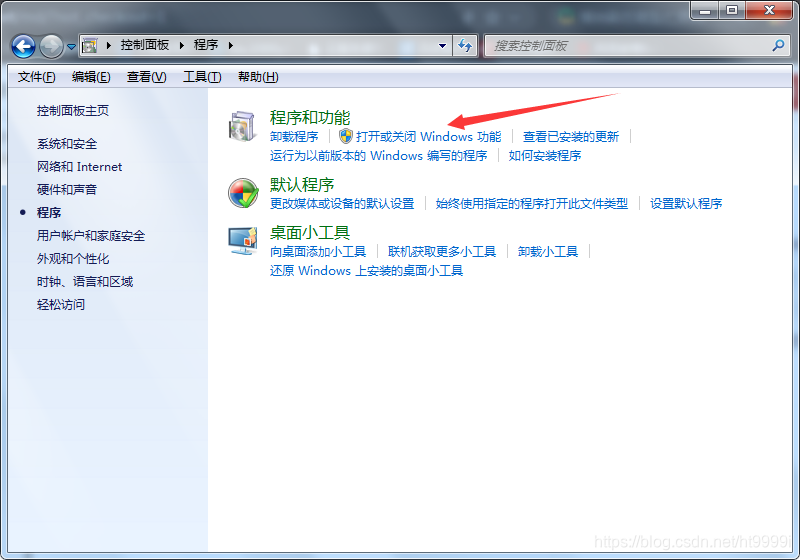Click 查看已安装的更新 link

tap(571, 137)
